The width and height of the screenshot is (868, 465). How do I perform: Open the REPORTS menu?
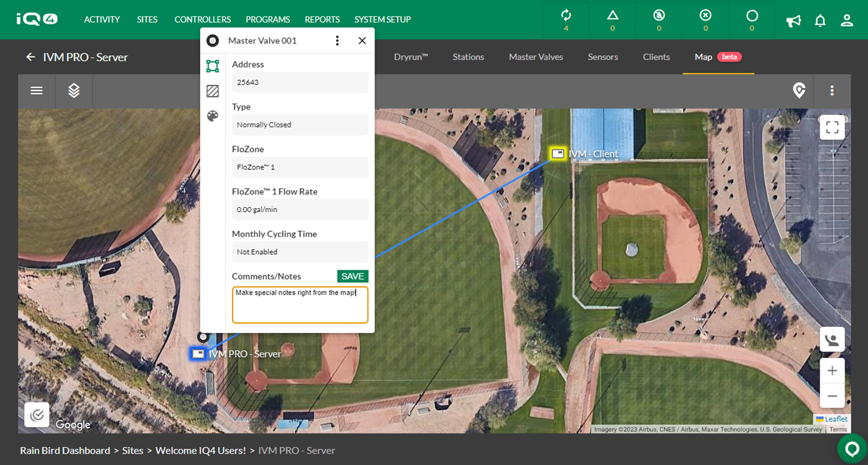pyautogui.click(x=322, y=20)
